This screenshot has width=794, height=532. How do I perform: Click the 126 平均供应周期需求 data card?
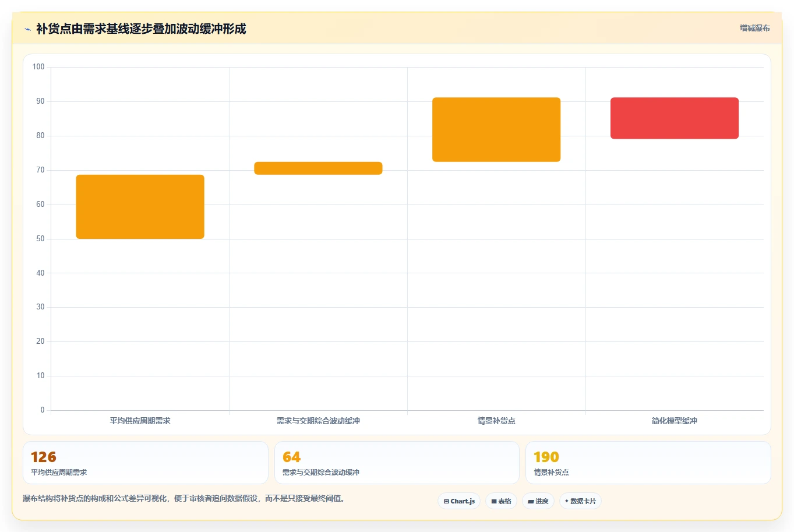[x=146, y=463]
